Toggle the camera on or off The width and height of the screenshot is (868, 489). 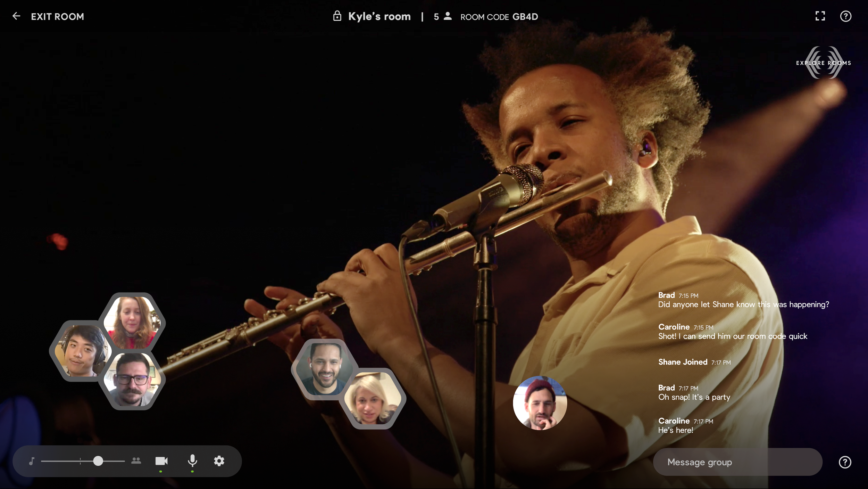(161, 461)
